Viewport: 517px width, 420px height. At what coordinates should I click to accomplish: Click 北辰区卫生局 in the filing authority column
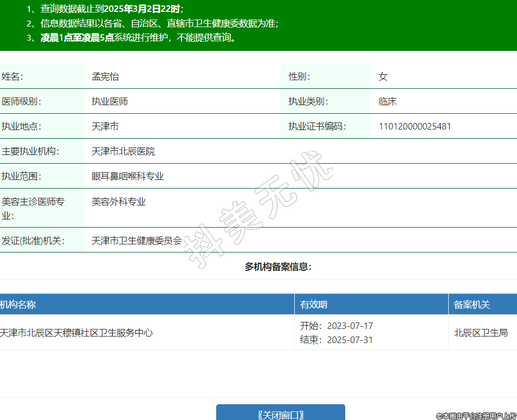481,333
